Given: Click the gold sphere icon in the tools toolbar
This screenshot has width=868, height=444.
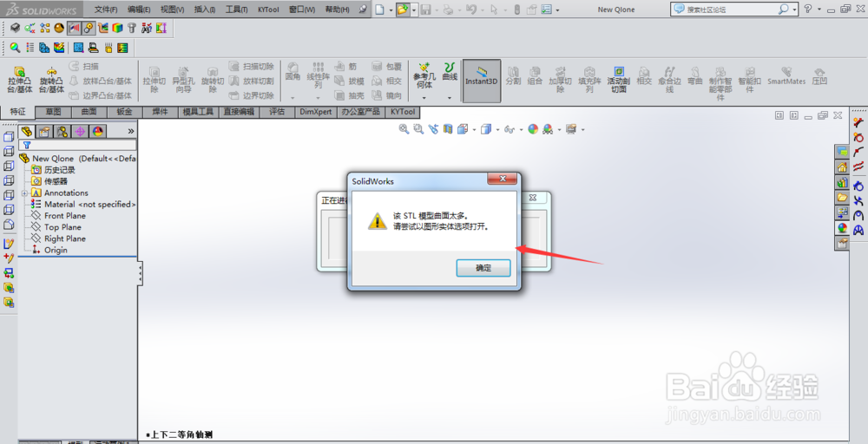Looking at the screenshot, I should [59, 28].
